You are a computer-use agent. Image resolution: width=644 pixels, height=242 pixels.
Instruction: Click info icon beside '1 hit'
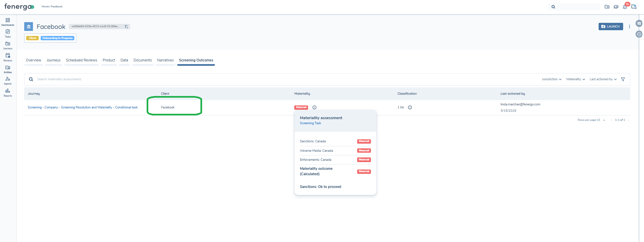tap(410, 107)
